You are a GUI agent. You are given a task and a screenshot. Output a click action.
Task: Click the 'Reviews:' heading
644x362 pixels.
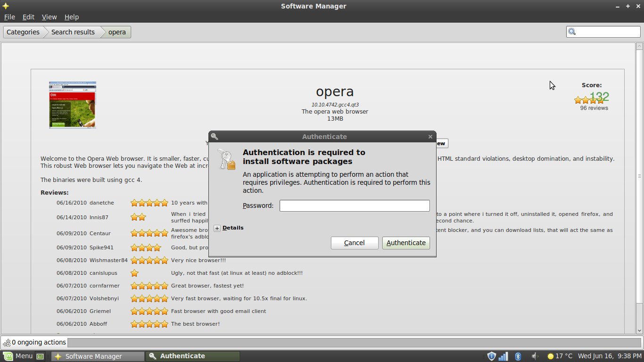[x=55, y=192]
